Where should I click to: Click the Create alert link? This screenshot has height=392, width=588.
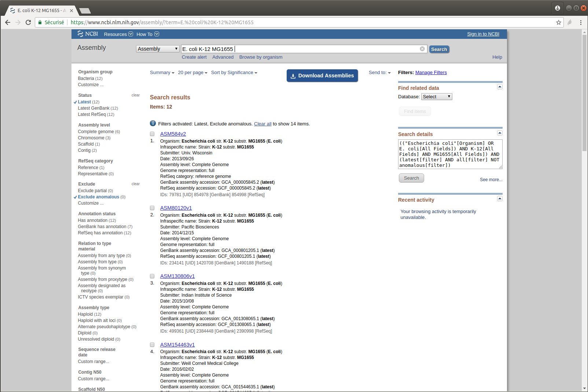(194, 57)
